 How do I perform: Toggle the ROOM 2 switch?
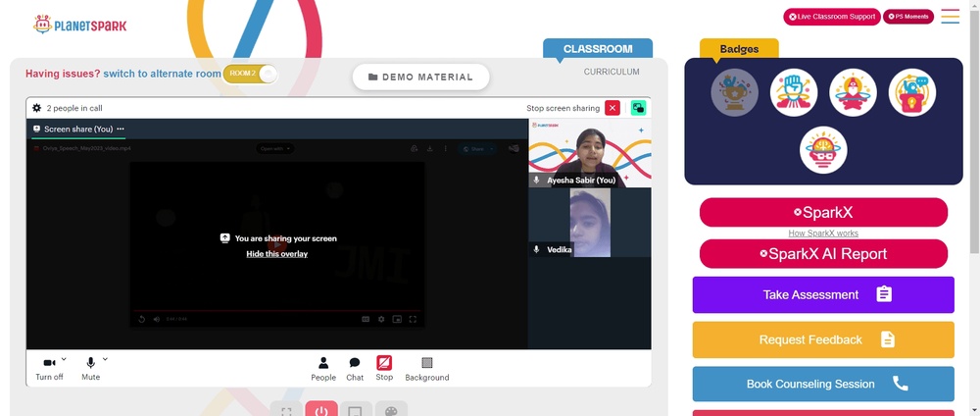tap(250, 74)
